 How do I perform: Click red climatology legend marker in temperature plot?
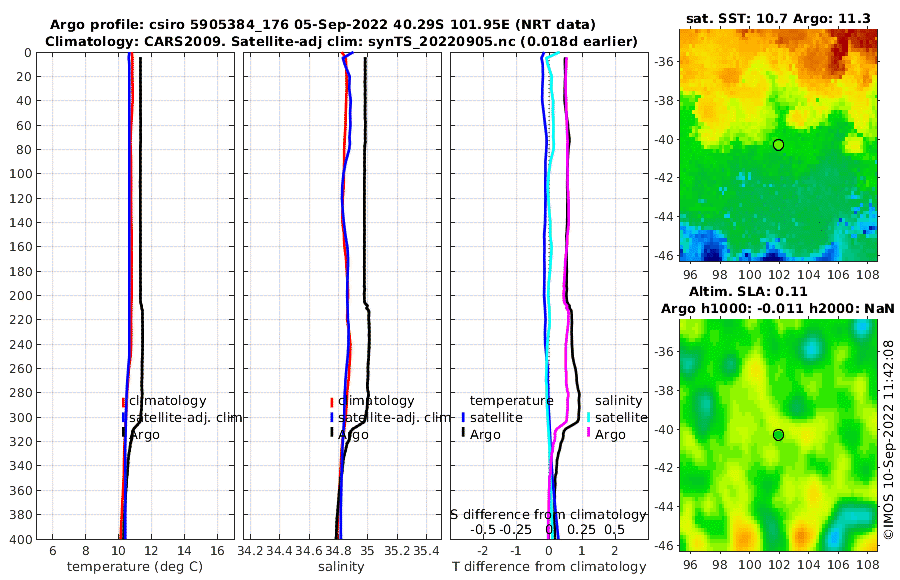click(x=123, y=402)
